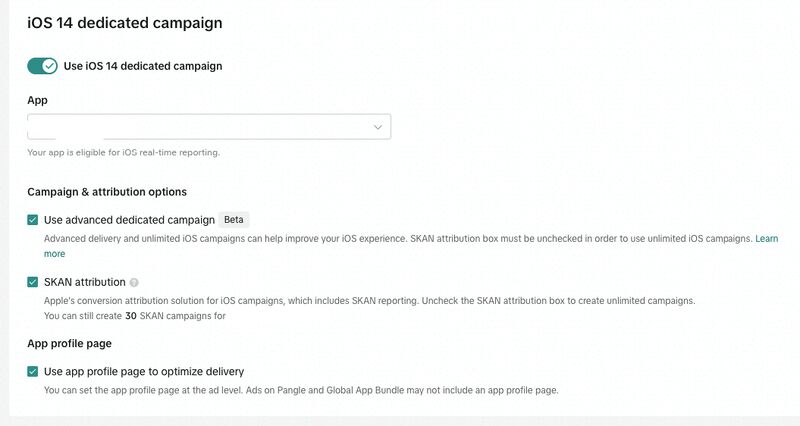Click the iOS real-time reporting eligibility note
The height and width of the screenshot is (426, 800).
(123, 153)
